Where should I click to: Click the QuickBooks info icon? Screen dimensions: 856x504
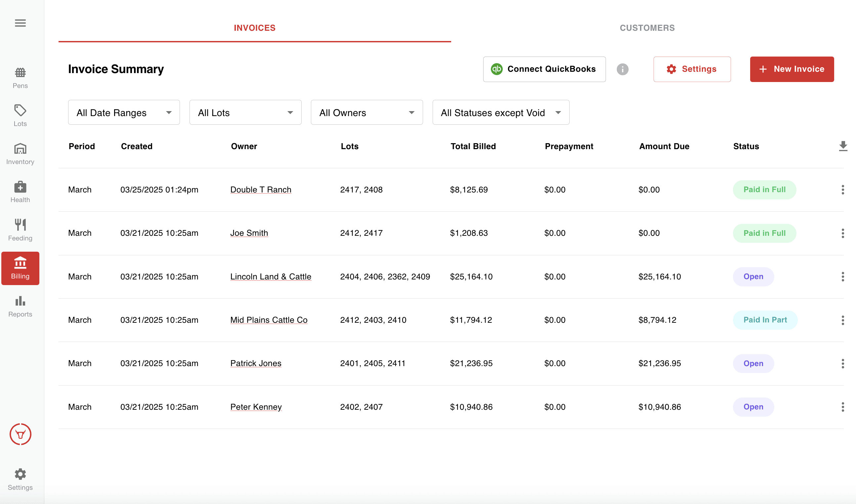tap(622, 69)
